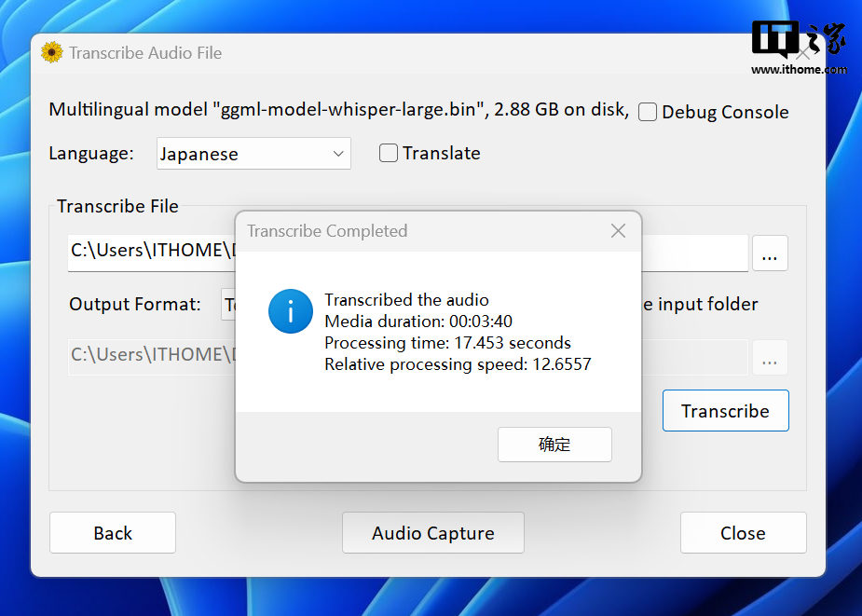
Task: Go to the previous screen with Back
Action: coord(113,533)
